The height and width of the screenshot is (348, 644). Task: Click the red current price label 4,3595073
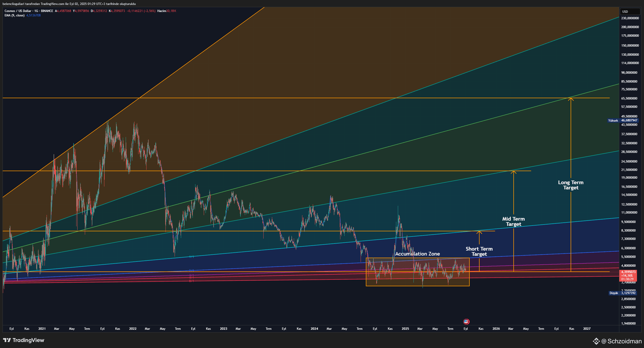coord(628,272)
